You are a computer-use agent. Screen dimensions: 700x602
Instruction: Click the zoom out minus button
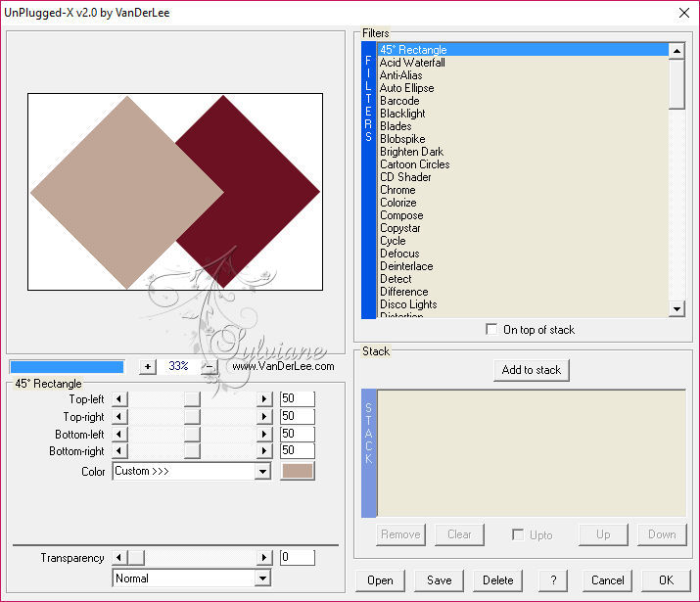210,367
